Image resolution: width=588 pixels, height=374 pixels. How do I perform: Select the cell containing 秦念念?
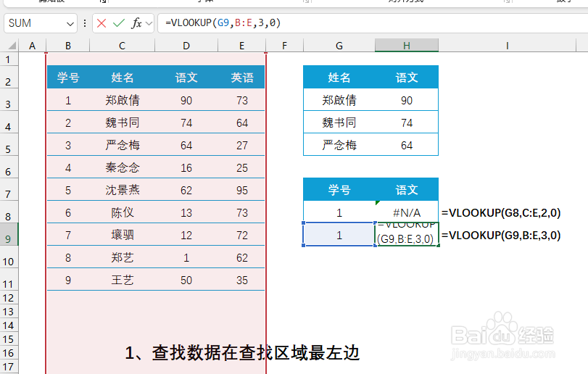(x=123, y=167)
